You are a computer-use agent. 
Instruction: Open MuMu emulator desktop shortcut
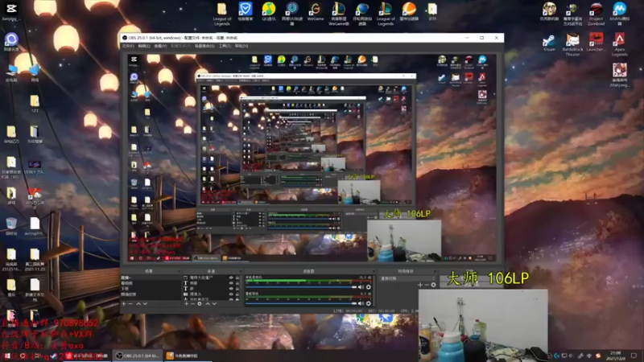619,14
